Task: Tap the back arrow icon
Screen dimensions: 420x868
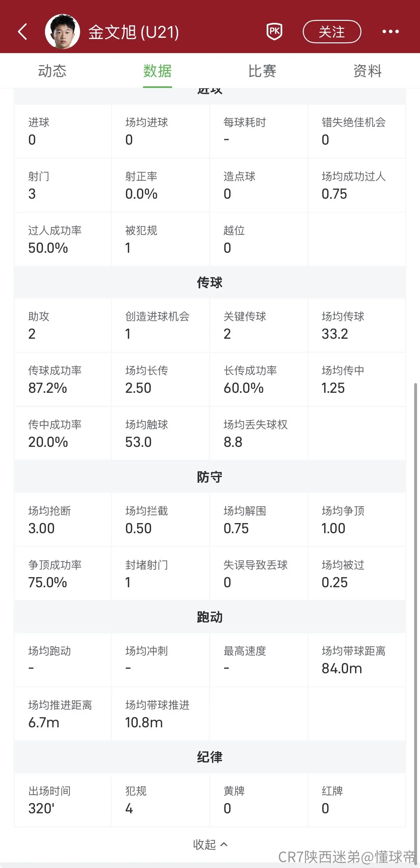Action: (x=22, y=32)
